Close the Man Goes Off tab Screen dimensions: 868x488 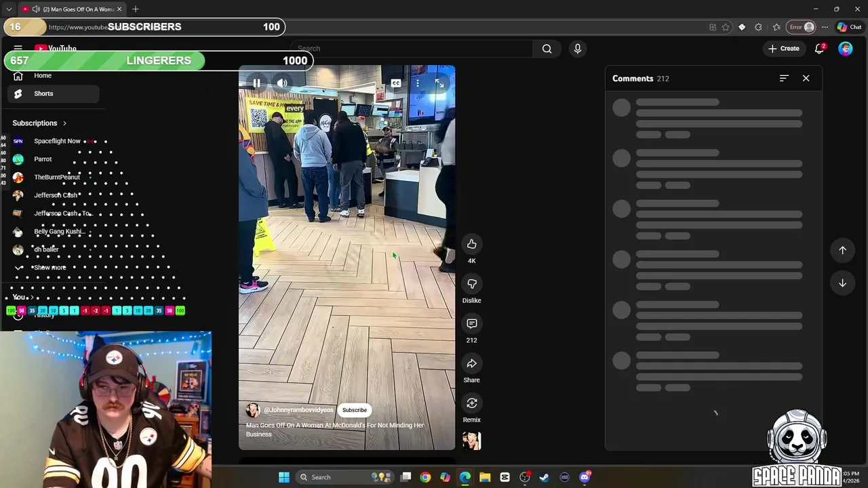click(119, 9)
